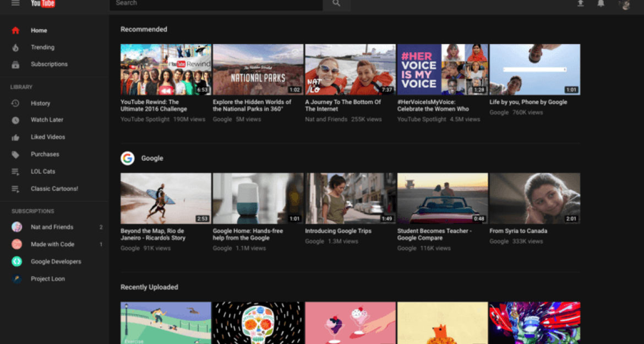Screen dimensions: 644x344
Task: Open the National Parks 360° thumbnail
Action: (258, 70)
